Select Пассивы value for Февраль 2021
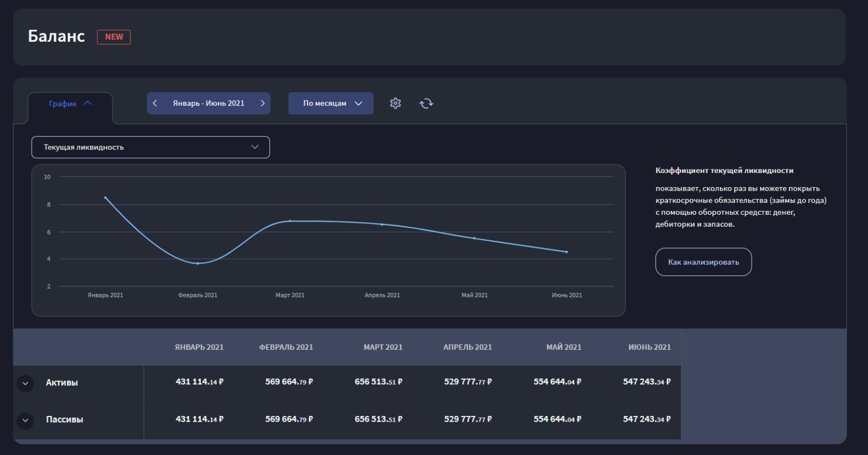Image resolution: width=868 pixels, height=455 pixels. click(289, 419)
